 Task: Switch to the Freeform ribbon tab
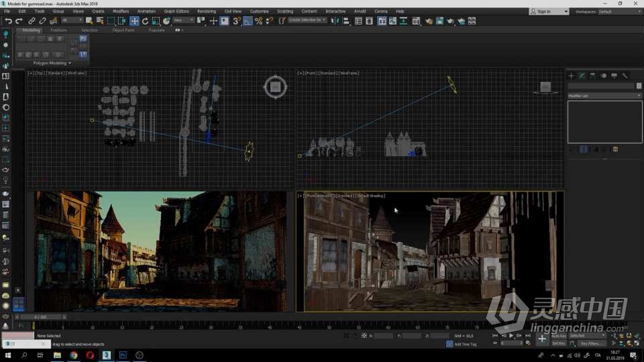click(58, 30)
